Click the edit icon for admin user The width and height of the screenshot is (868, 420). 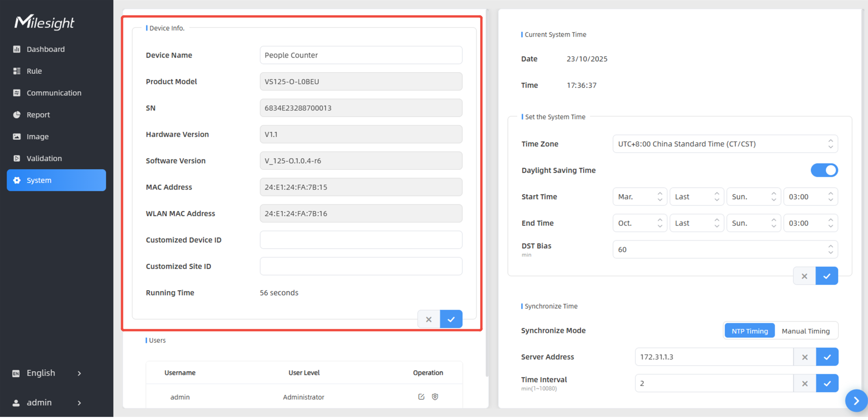click(421, 397)
